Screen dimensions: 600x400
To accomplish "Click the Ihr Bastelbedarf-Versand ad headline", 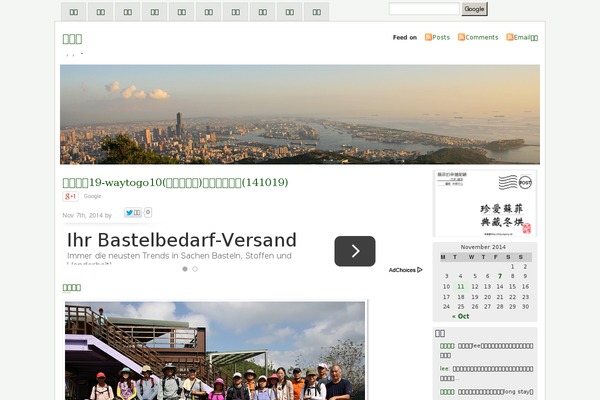I will coord(182,240).
